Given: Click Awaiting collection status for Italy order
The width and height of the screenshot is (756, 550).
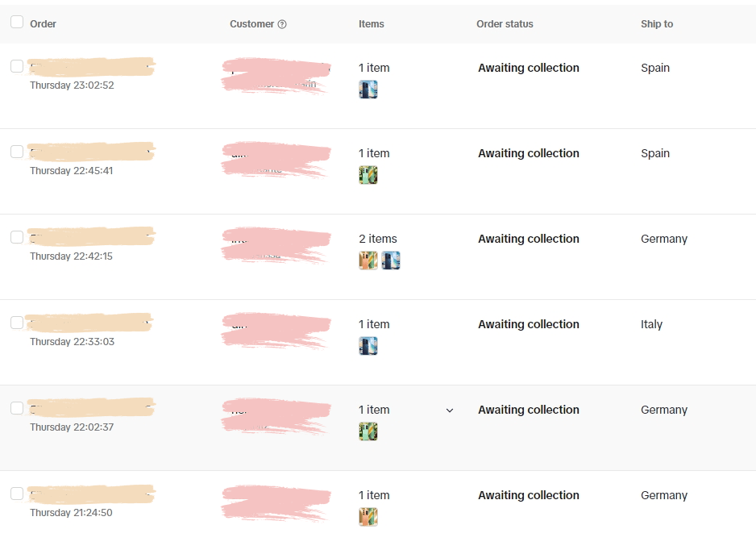Looking at the screenshot, I should 529,324.
